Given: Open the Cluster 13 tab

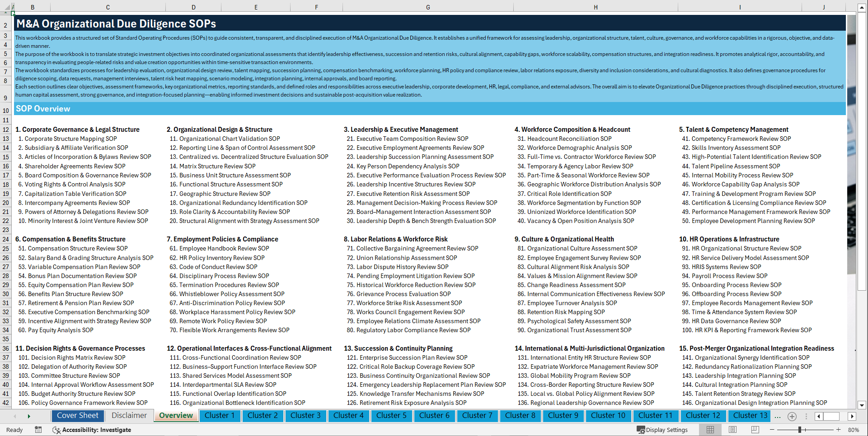Looking at the screenshot, I should pyautogui.click(x=749, y=416).
